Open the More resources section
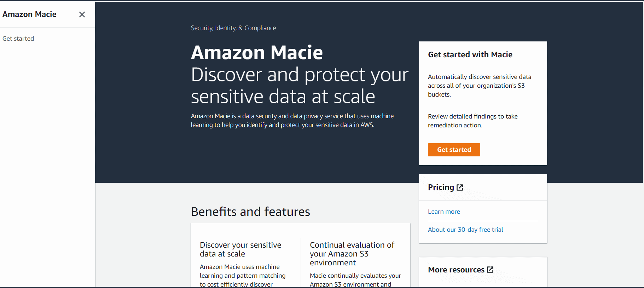The width and height of the screenshot is (644, 288). (456, 269)
